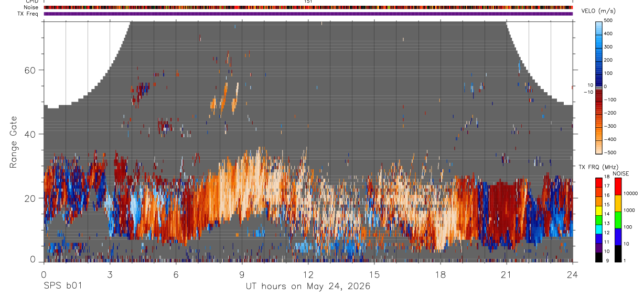The image size is (644, 297).
Task: Click the CPID value 151
Action: (x=308, y=2)
